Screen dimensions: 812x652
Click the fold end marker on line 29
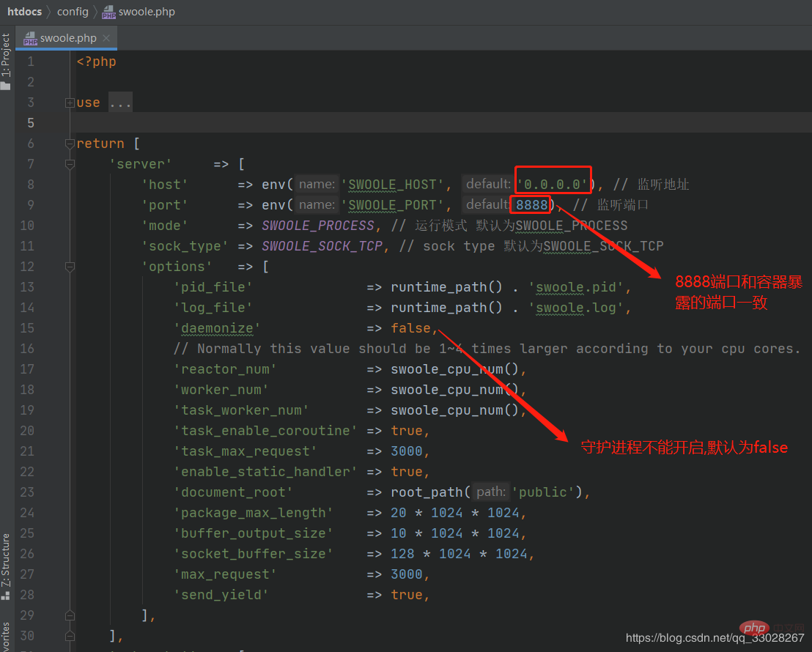(x=70, y=615)
